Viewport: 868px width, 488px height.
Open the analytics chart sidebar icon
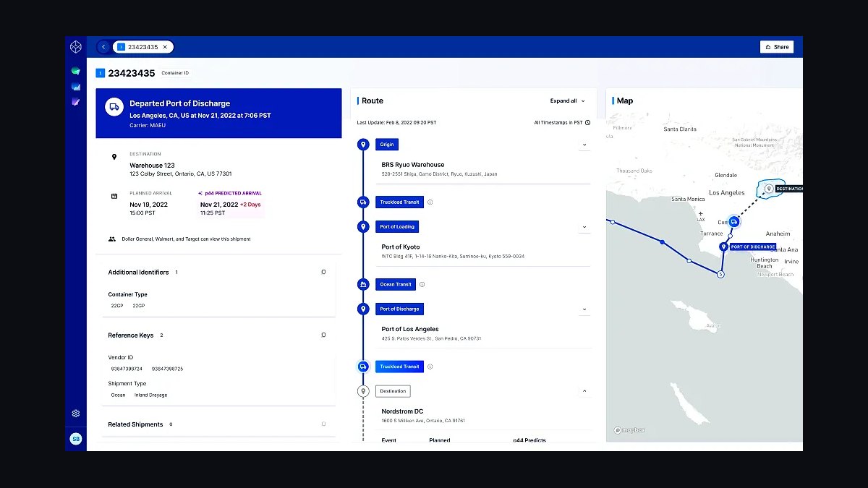(76, 87)
